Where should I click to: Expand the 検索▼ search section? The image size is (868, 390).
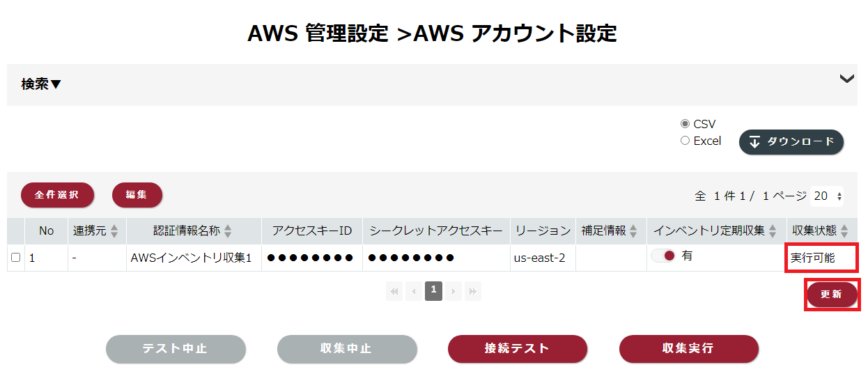click(x=41, y=84)
